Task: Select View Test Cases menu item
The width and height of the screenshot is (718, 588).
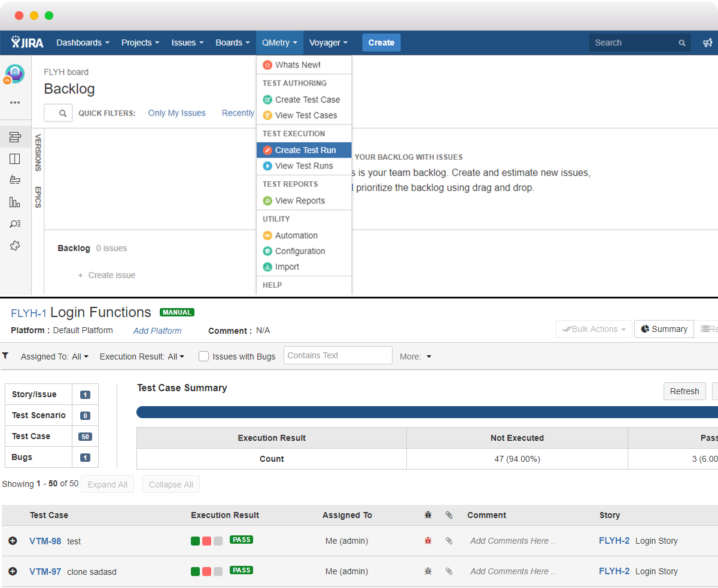Action: (x=304, y=115)
